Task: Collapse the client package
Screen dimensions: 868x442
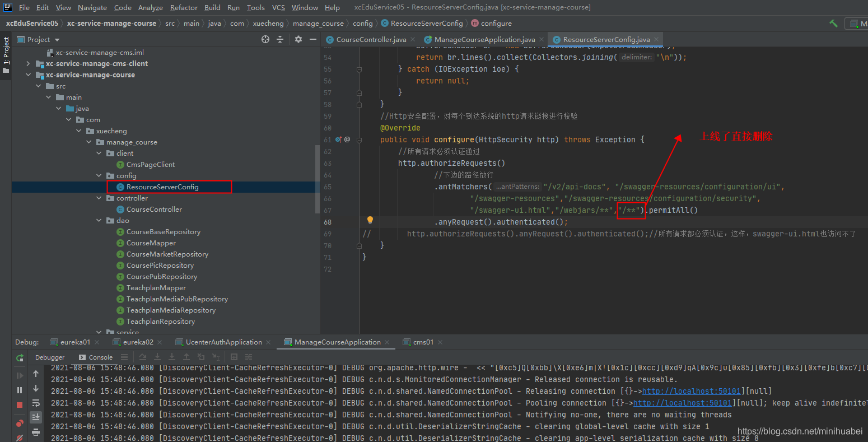Action: [99, 153]
